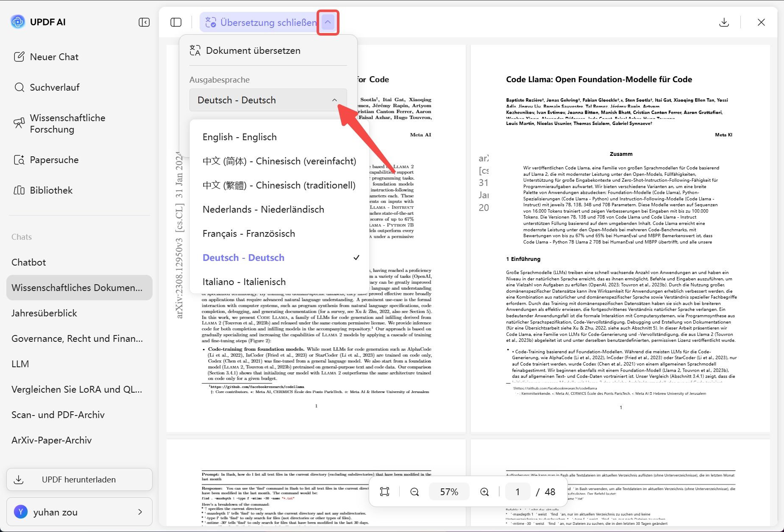Click the download icon beside UPDF herunterladen
The width and height of the screenshot is (784, 532).
tap(19, 479)
